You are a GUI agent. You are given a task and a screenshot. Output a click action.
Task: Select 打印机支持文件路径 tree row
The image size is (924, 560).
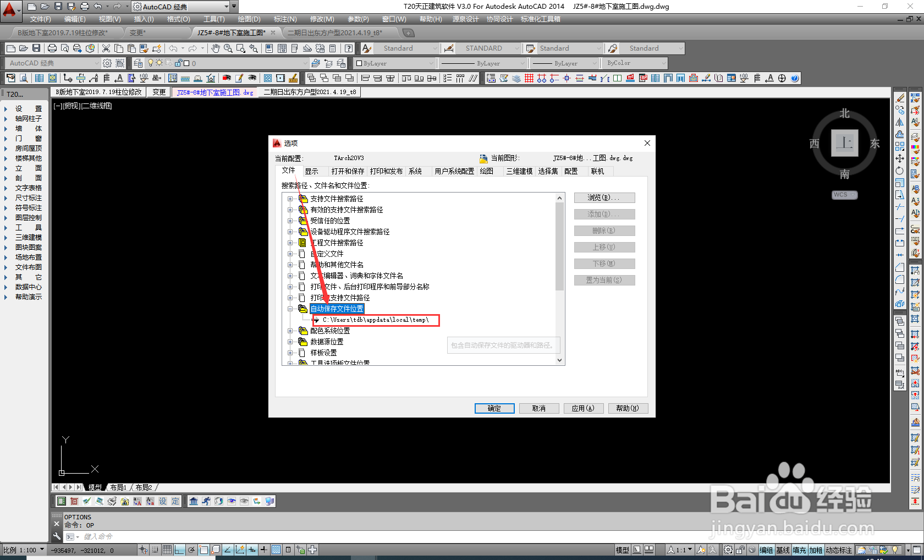point(340,298)
